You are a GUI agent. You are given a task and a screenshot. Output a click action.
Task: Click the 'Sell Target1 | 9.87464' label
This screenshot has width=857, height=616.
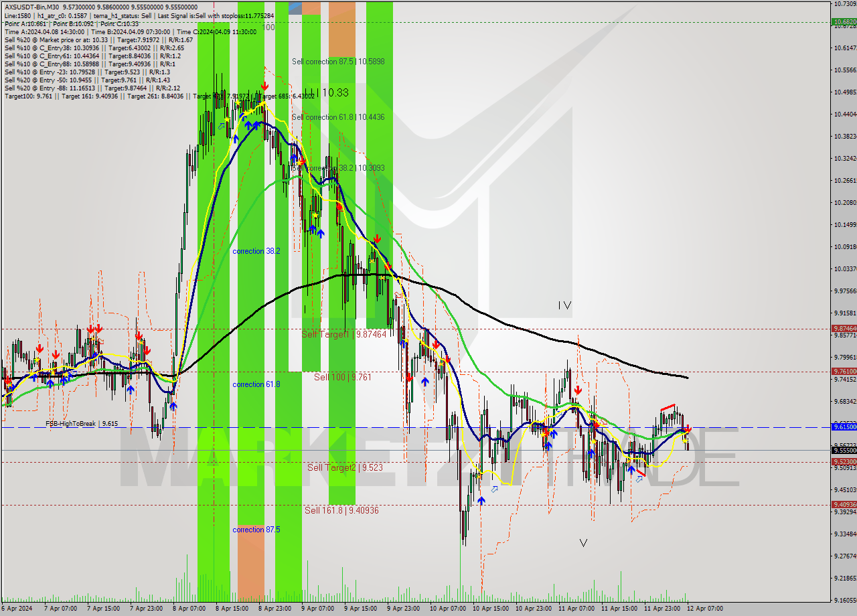click(343, 333)
